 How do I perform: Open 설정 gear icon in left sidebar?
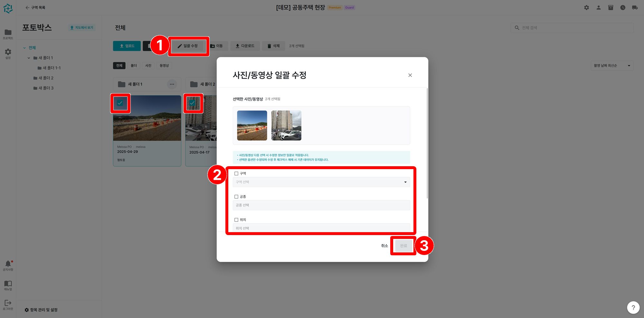pyautogui.click(x=8, y=53)
